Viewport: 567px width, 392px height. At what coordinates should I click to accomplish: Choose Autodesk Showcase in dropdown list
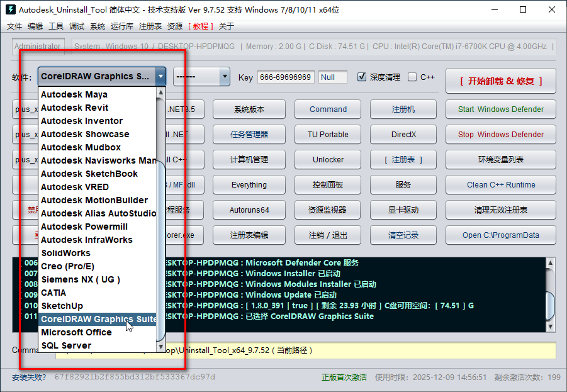pos(98,134)
